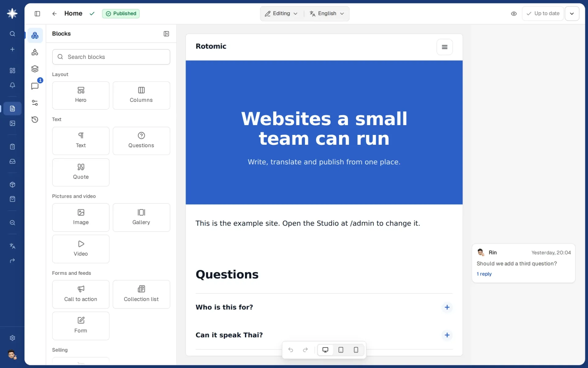Image resolution: width=588 pixels, height=368 pixels.
Task: Add a Collection list block
Action: (x=141, y=294)
